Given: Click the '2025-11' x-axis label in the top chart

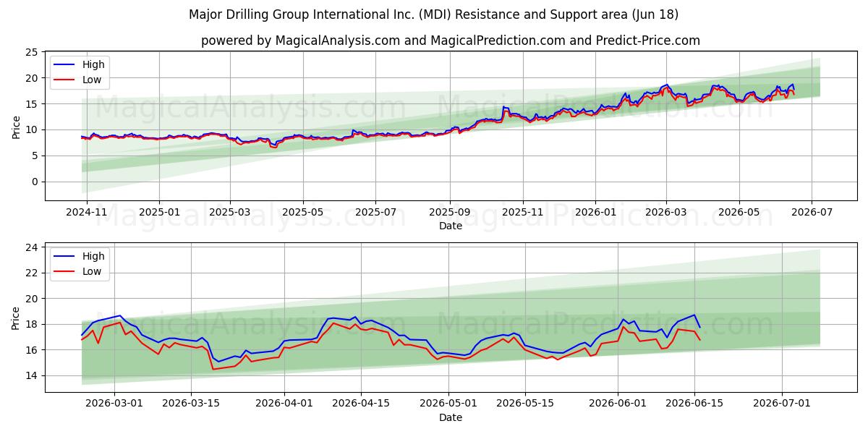Looking at the screenshot, I should click(x=522, y=213).
